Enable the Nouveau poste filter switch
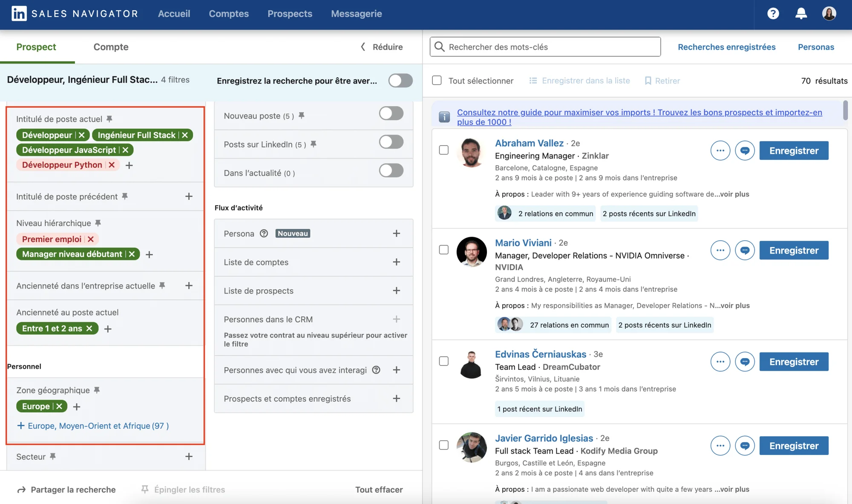This screenshot has width=852, height=504. tap(391, 113)
